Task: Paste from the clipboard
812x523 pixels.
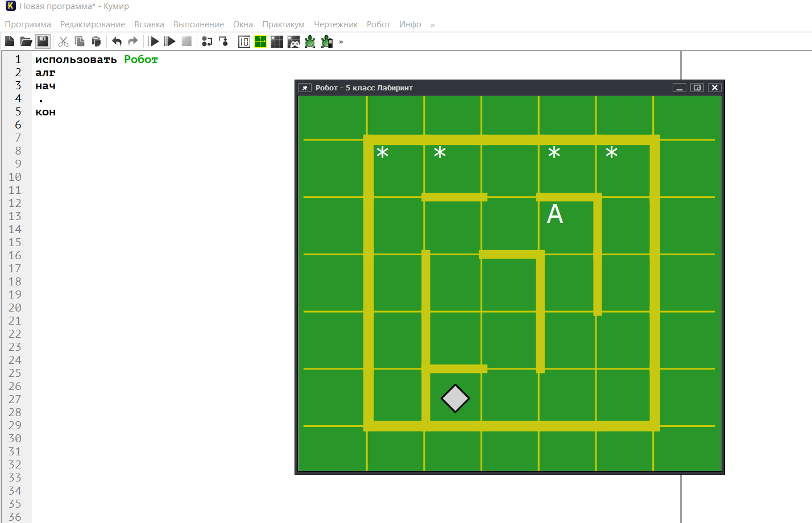Action: [96, 41]
